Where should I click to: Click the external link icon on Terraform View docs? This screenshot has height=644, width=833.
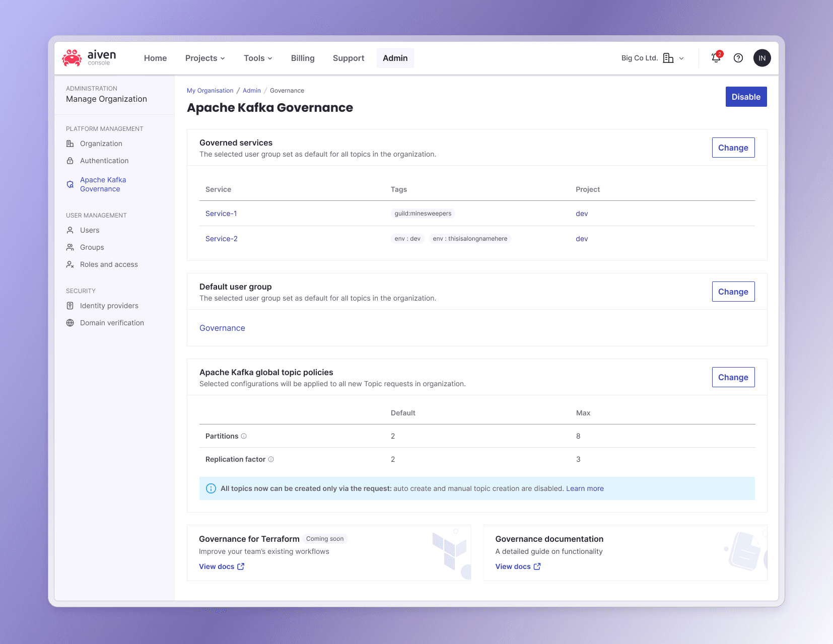[241, 566]
